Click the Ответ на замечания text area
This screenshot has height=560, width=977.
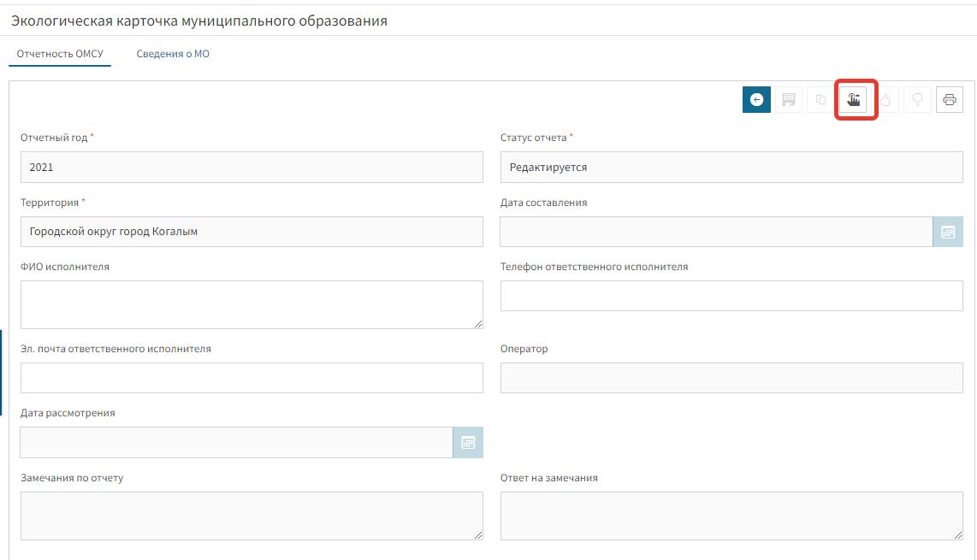coord(731,516)
